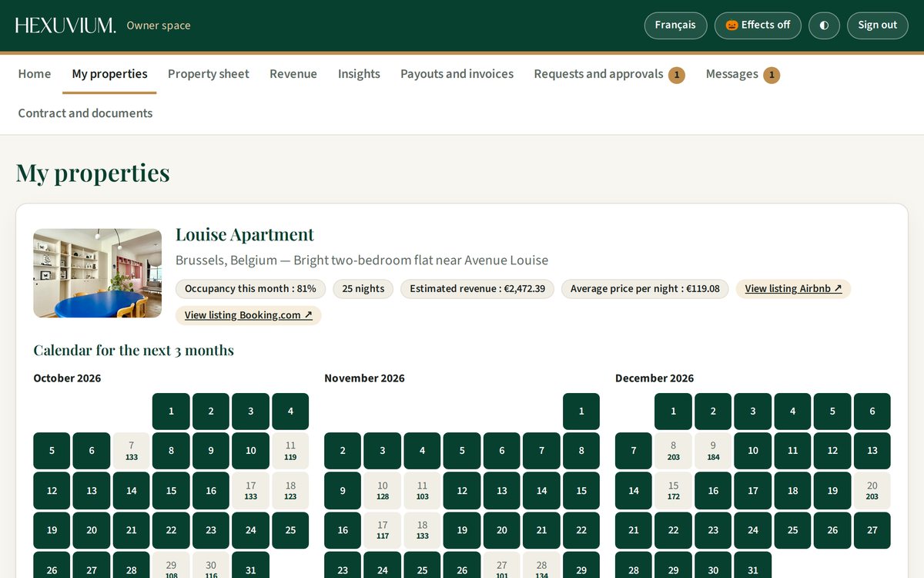The image size is (924, 578).
Task: Select November 10 priced at 128
Action: coord(383,491)
